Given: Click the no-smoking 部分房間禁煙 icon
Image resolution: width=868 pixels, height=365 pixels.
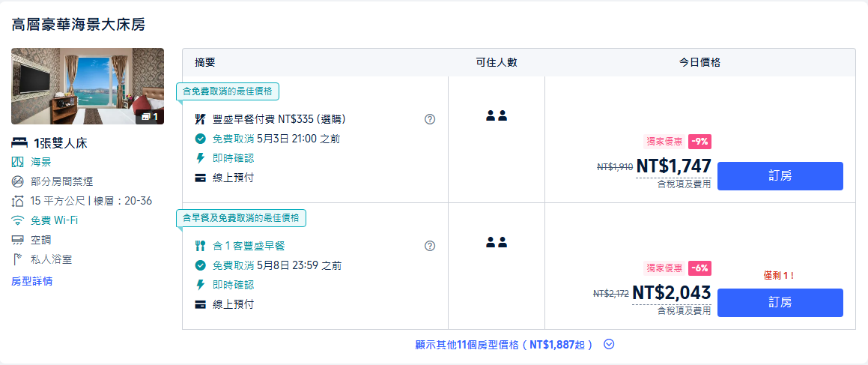Looking at the screenshot, I should (18, 181).
